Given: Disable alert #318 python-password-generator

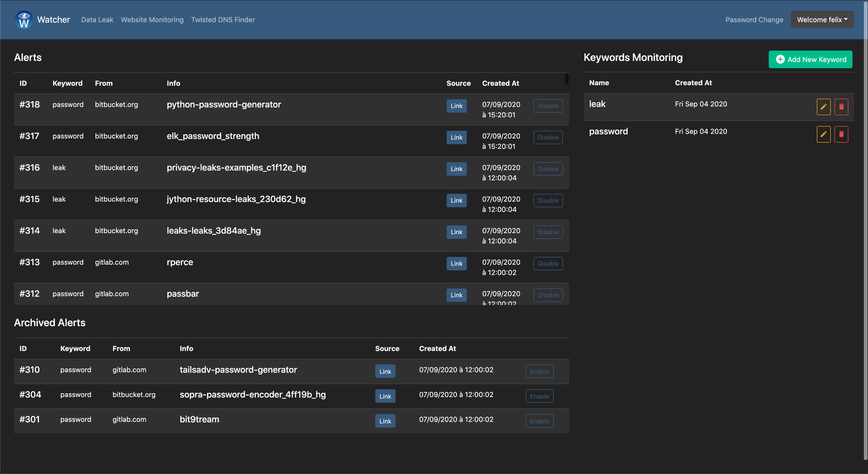Looking at the screenshot, I should (x=548, y=106).
